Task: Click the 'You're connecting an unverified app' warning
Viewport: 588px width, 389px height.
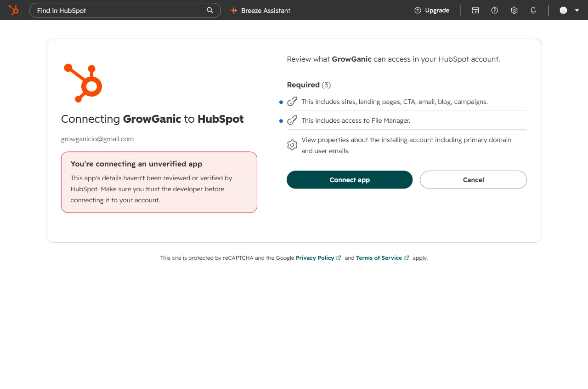Action: coord(159,182)
